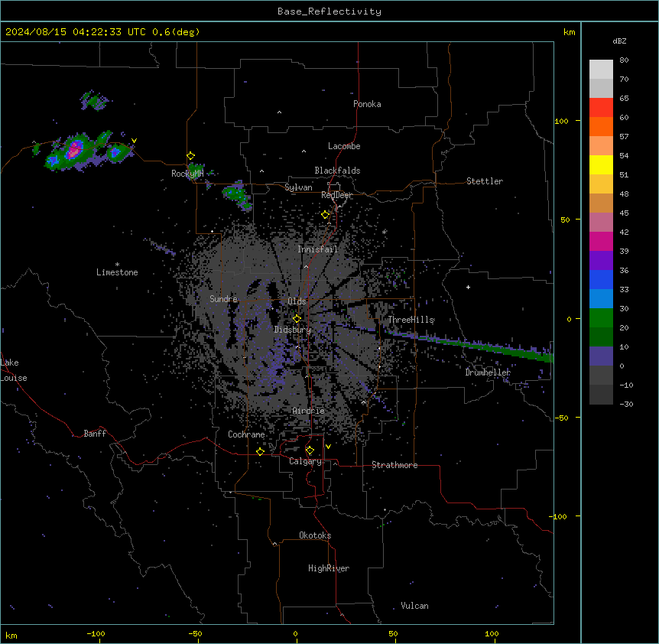Click the yellow diamond marker above Didsbury

(297, 319)
